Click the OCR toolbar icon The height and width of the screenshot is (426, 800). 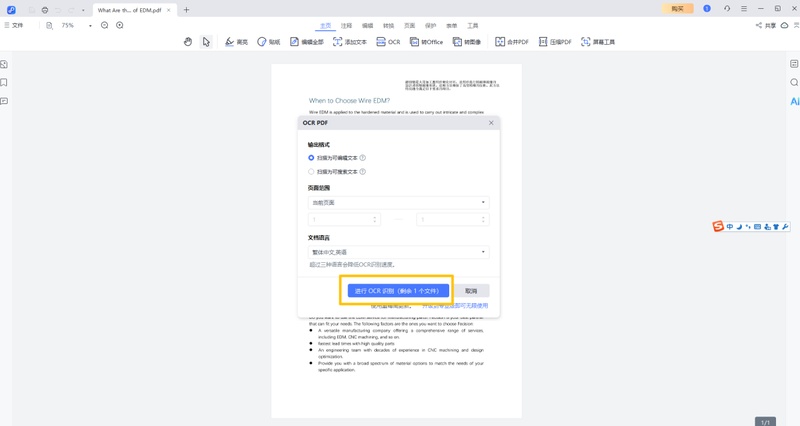point(389,42)
